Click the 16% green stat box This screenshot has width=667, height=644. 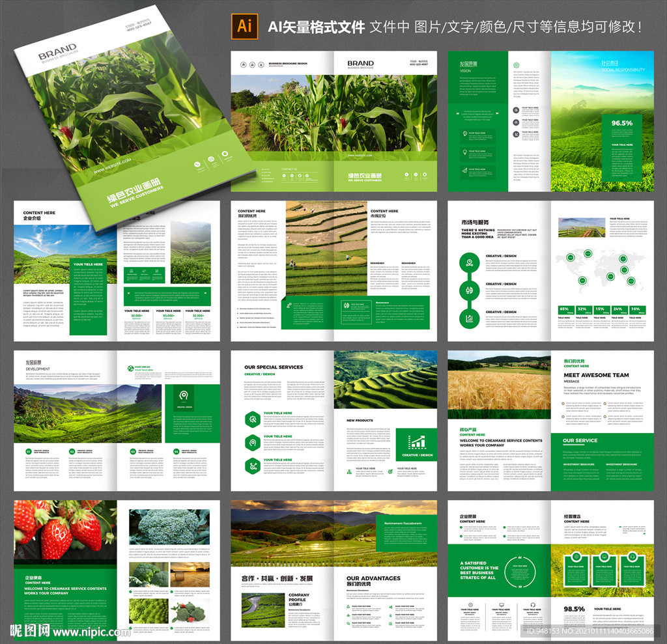637,310
